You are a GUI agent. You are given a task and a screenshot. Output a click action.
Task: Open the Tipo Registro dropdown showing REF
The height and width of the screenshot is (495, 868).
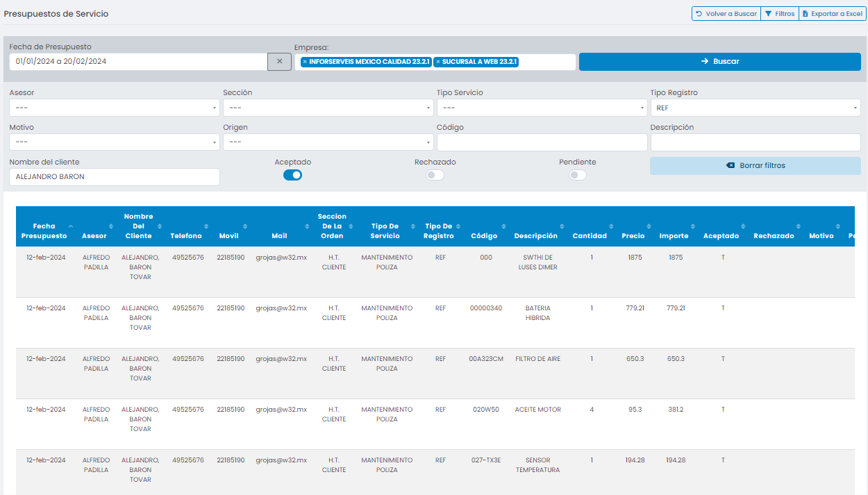coord(756,108)
